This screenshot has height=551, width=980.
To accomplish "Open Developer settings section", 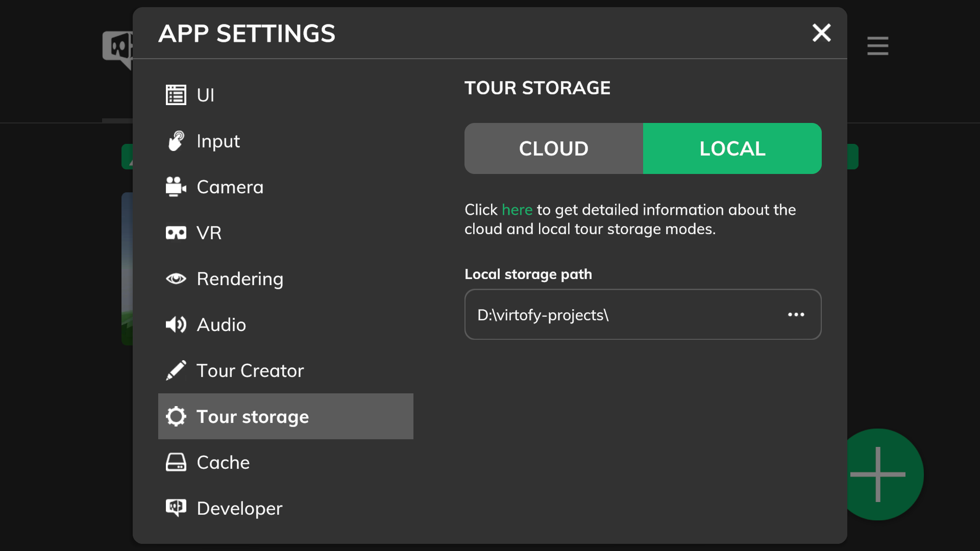I will 285,508.
